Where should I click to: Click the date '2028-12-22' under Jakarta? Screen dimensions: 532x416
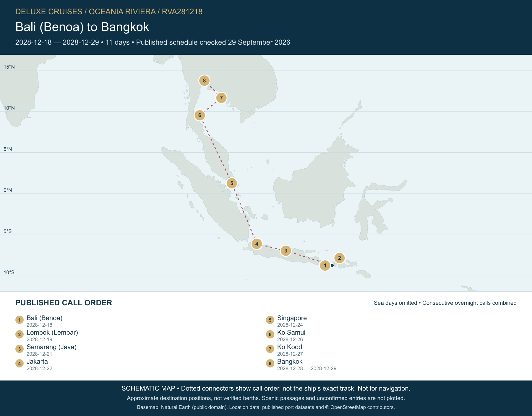pyautogui.click(x=39, y=368)
